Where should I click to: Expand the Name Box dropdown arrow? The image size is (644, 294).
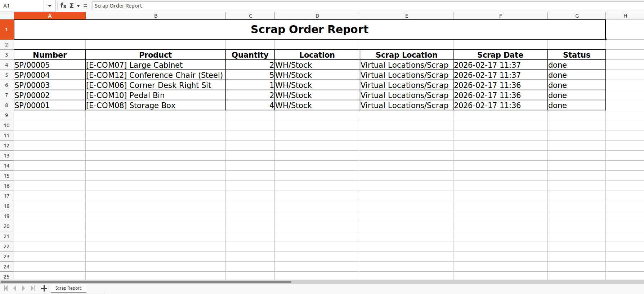49,6
